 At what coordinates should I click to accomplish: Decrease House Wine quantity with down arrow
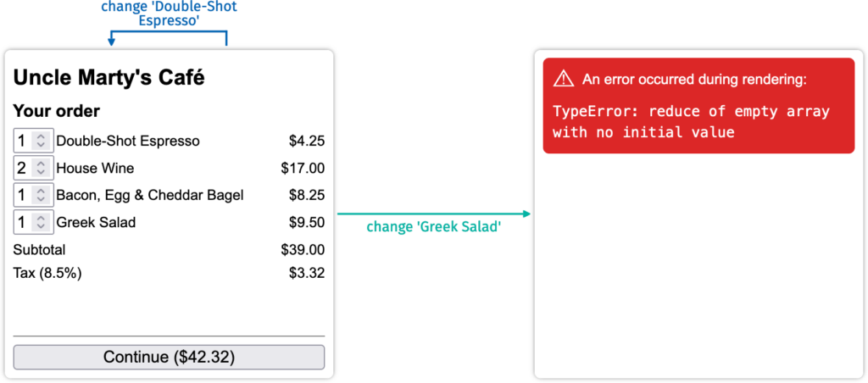point(41,173)
